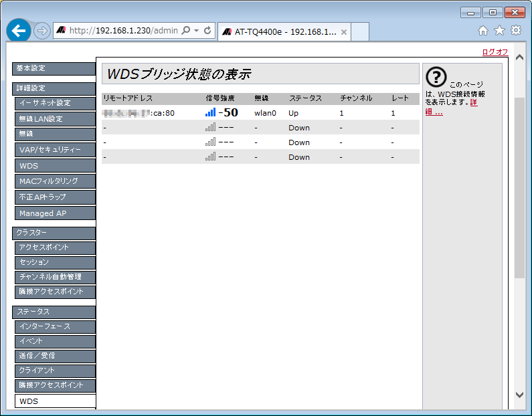The image size is (532, 416).
Task: Open the イーサネット設定 menu item
Action: click(x=55, y=103)
